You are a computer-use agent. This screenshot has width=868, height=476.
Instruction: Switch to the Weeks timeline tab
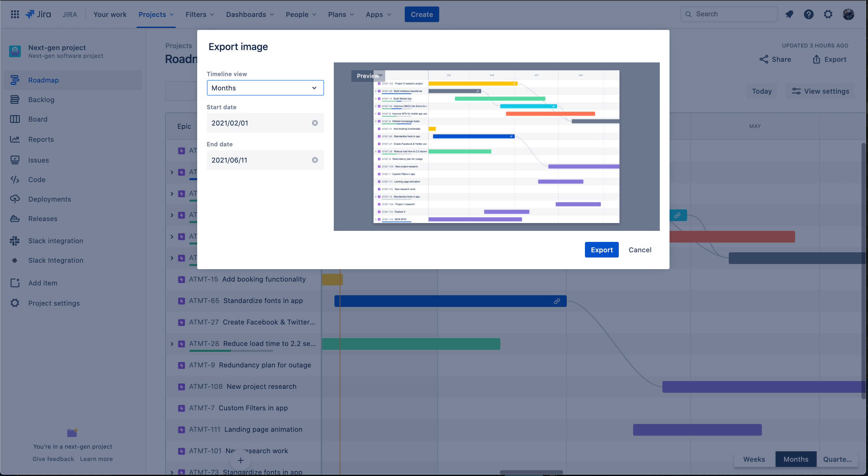754,459
